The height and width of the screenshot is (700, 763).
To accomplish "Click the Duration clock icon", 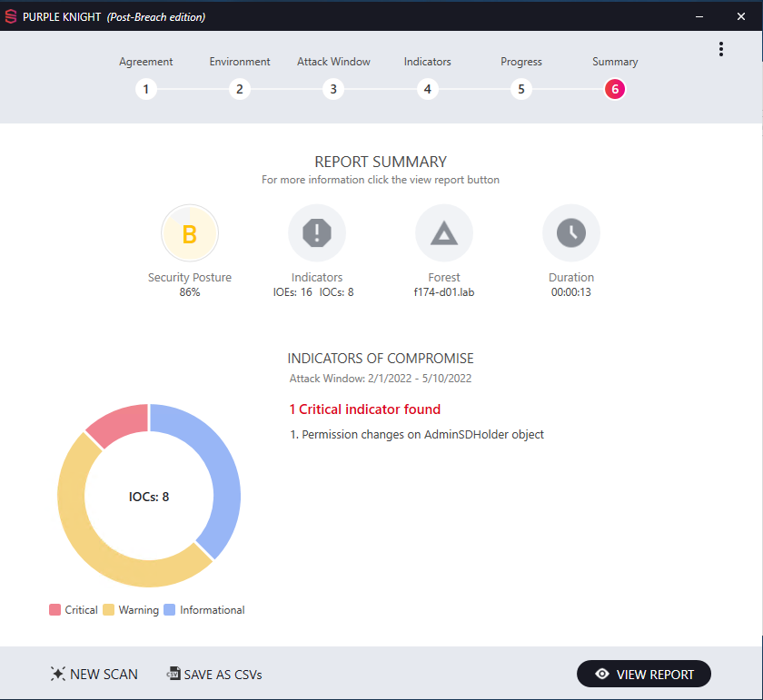I will [571, 233].
